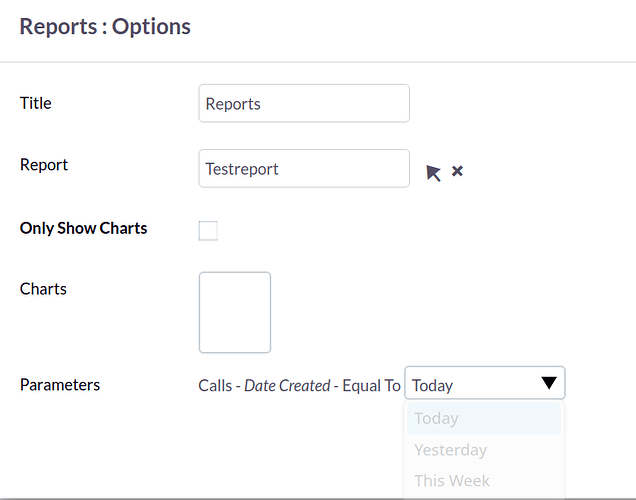
Task: Click the black dropdown arrow triangle
Action: pyautogui.click(x=549, y=382)
